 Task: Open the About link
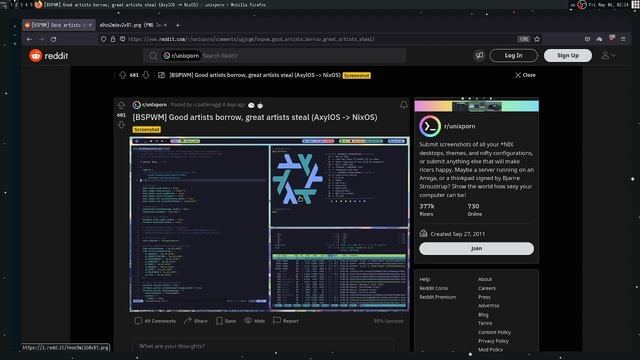click(x=485, y=280)
